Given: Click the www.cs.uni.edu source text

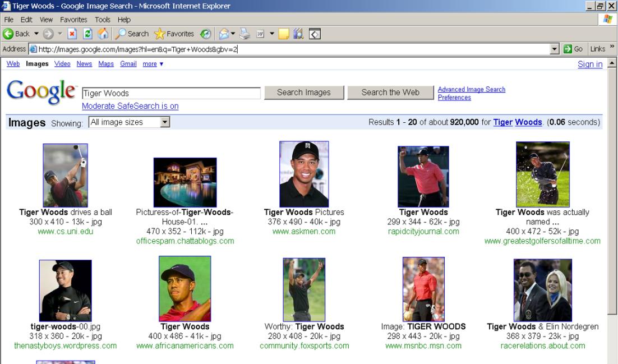Looking at the screenshot, I should pos(66,232).
